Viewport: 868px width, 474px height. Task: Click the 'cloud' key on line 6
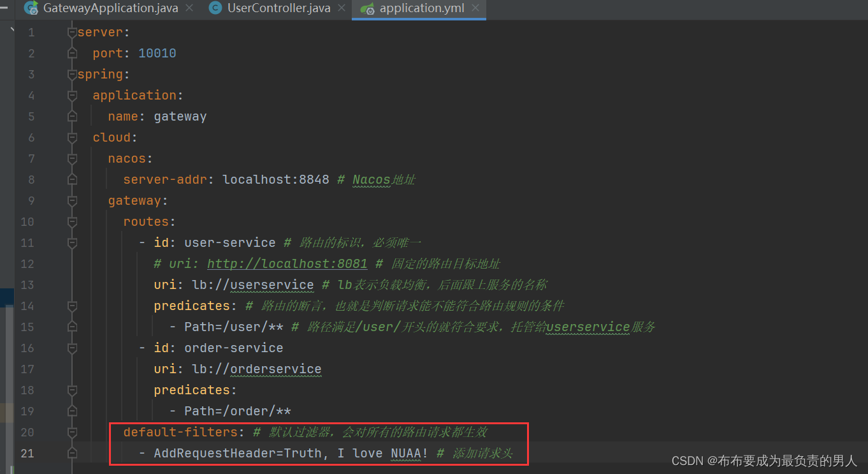[112, 137]
